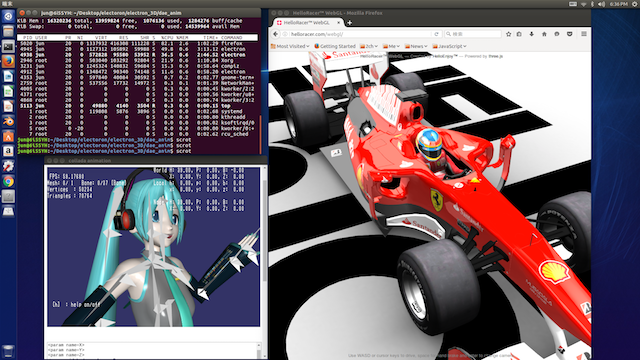This screenshot has width=640, height=360.
Task: Open the News bookmarks folder
Action: 416,47
